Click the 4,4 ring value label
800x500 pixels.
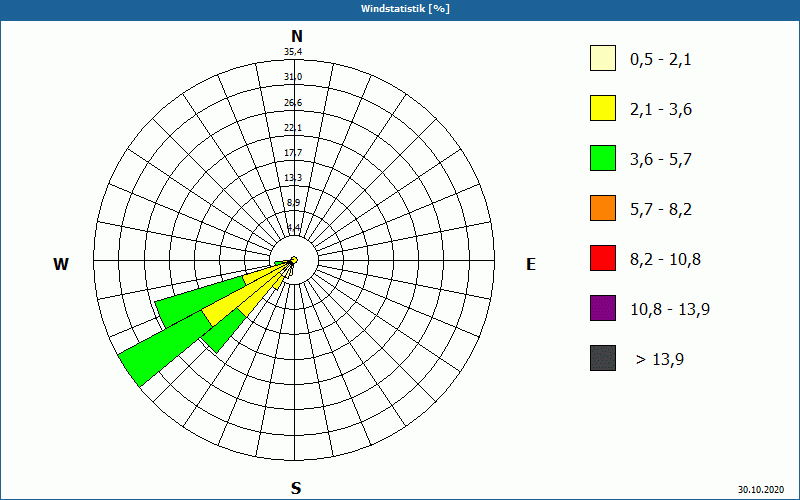point(293,227)
